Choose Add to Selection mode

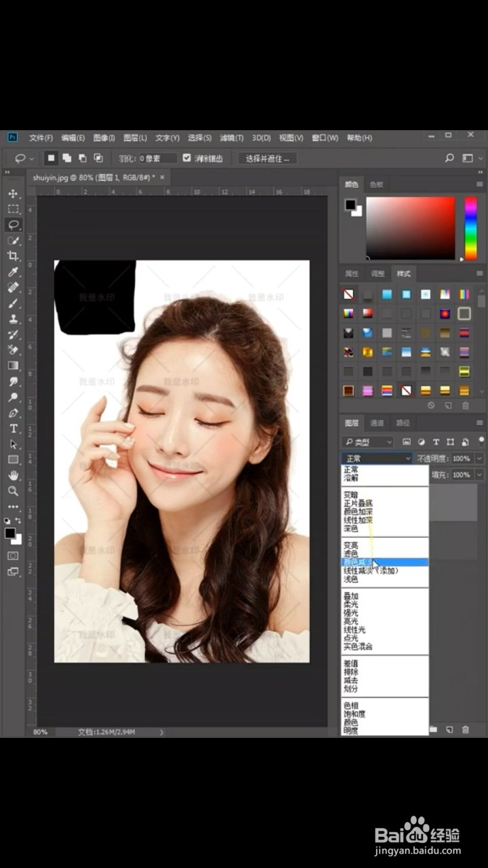(x=66, y=158)
